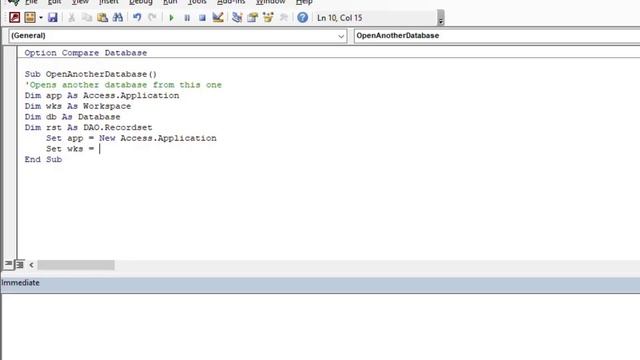Click the 'Dim app As Access.Application' line
Viewport: 640px width, 360px height.
[102, 95]
